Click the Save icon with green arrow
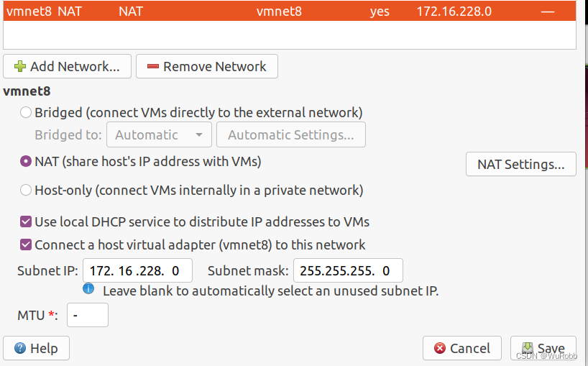The width and height of the screenshot is (588, 366). point(527,347)
